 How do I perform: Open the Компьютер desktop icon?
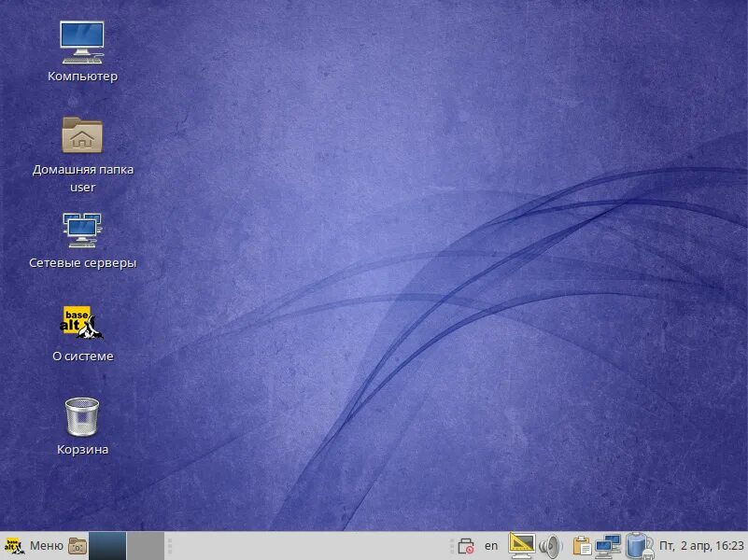[82, 42]
